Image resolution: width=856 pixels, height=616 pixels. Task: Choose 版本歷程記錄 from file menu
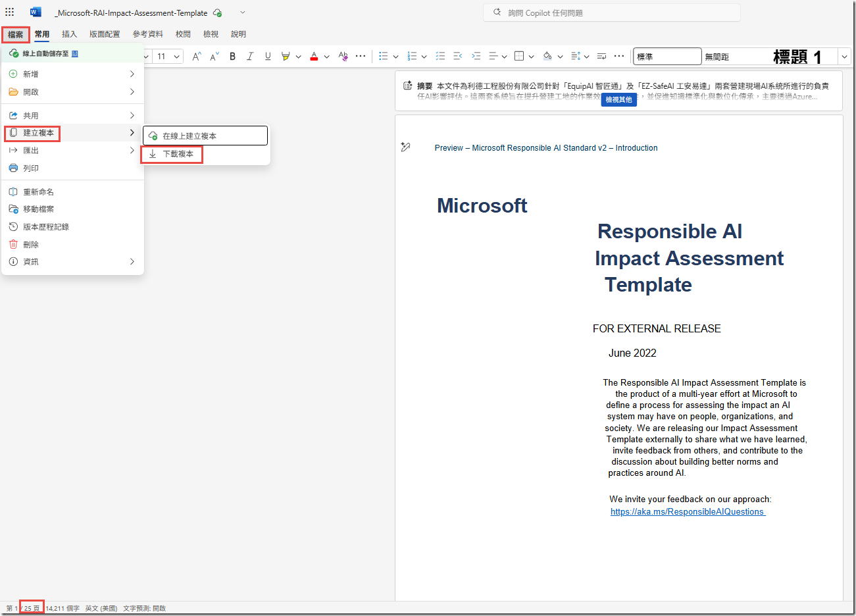[x=72, y=226]
